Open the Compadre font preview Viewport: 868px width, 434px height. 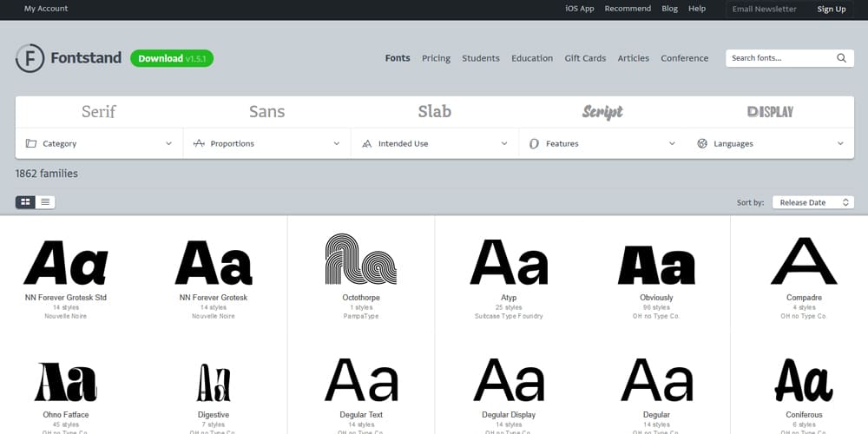point(804,260)
